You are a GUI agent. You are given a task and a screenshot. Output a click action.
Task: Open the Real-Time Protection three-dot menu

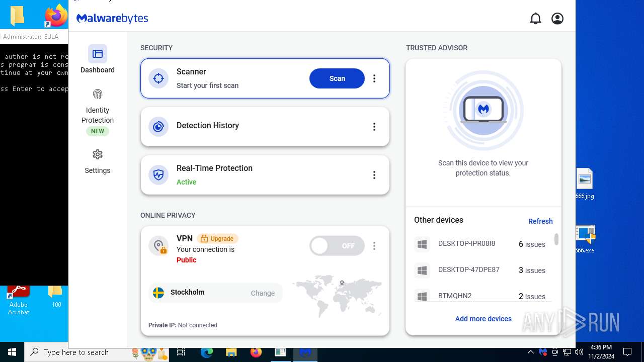point(374,175)
